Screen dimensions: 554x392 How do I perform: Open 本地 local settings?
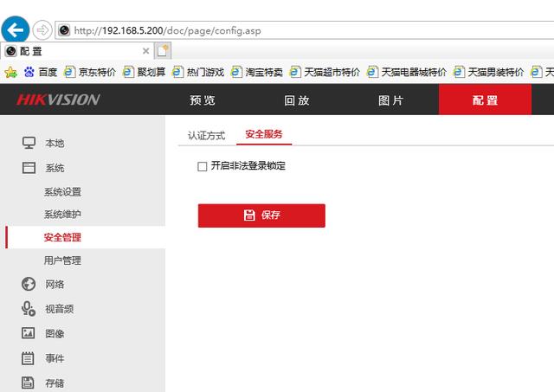(x=55, y=144)
